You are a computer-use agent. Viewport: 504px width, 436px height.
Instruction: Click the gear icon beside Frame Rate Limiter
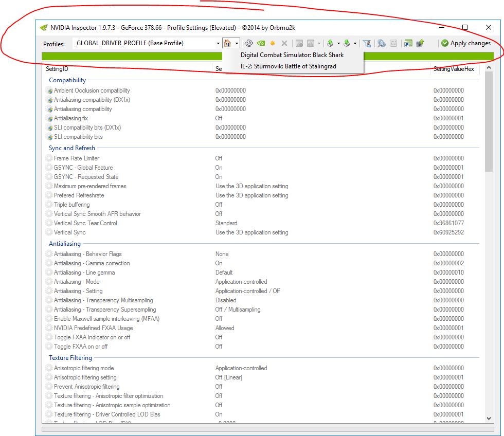point(49,158)
